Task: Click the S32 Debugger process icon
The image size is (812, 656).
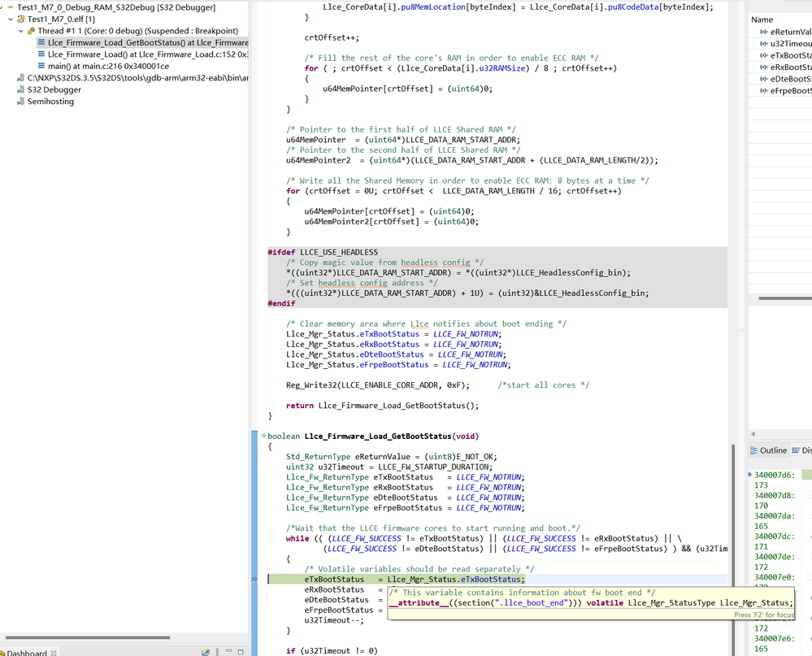Action: (x=22, y=89)
